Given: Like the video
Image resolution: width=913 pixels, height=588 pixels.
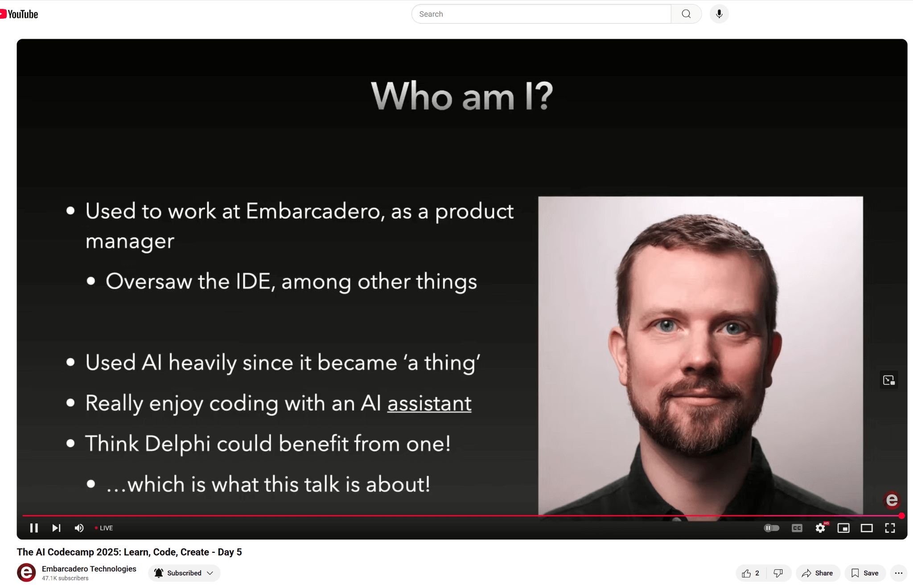Looking at the screenshot, I should tap(751, 573).
